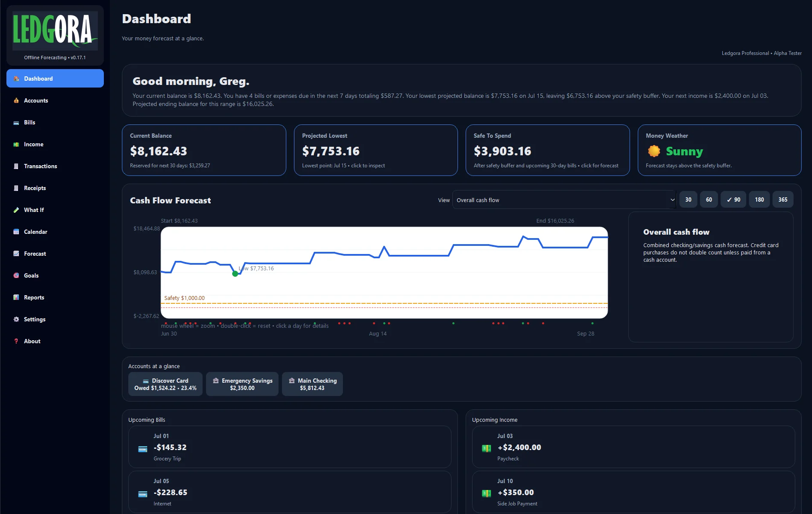This screenshot has height=514, width=812.
Task: Click the blue cash flow line
Action: (418, 255)
